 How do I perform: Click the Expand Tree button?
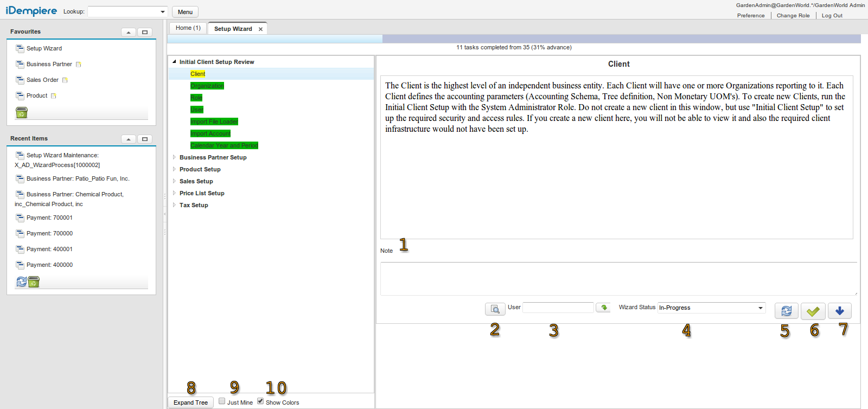190,402
